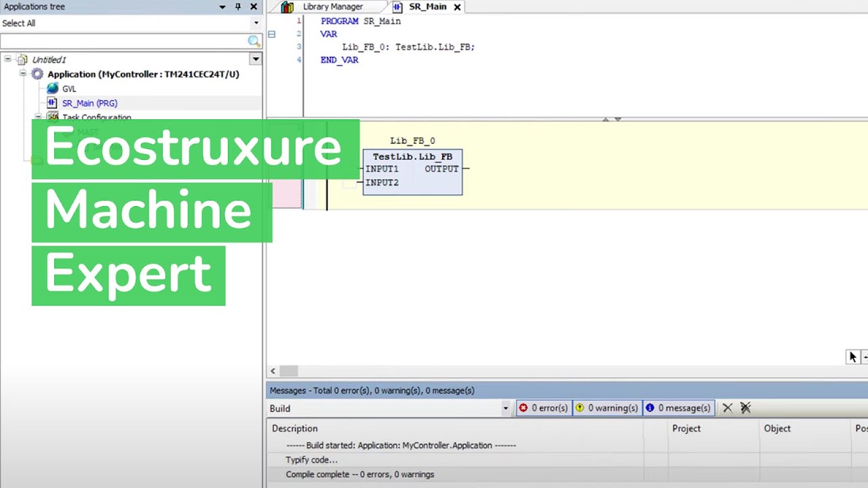Click the PROGRAM SR_Main code line
868x488 pixels.
click(x=361, y=21)
